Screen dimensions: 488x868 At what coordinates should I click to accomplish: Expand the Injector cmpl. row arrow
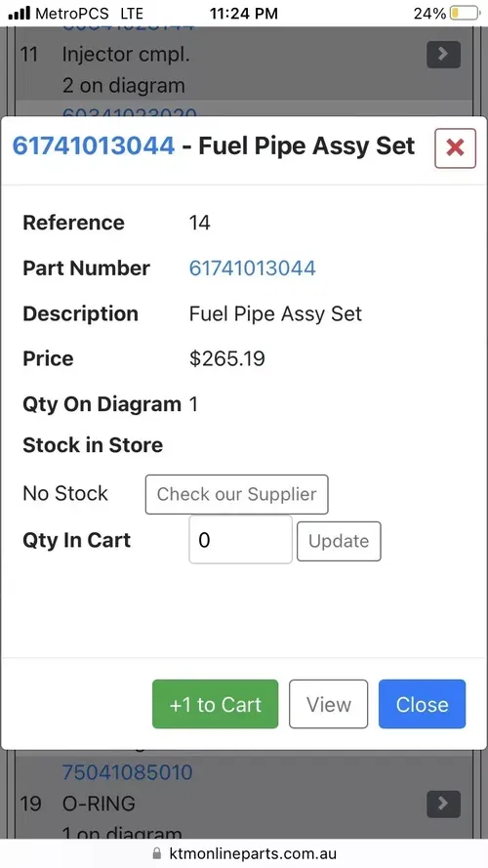(x=443, y=55)
